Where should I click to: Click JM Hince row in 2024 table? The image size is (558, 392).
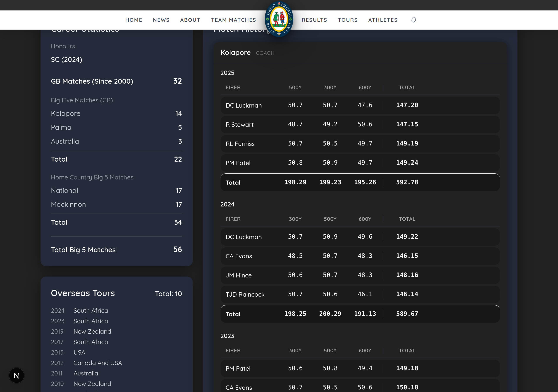[360, 275]
